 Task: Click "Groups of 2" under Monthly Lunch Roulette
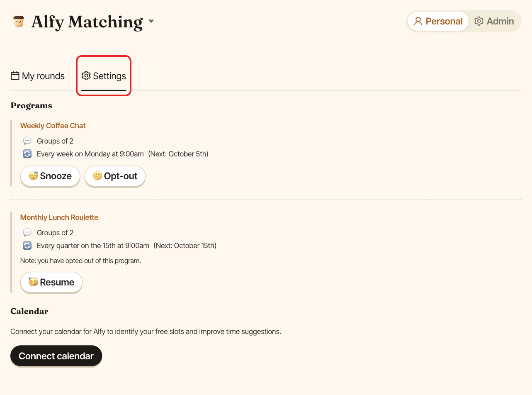click(x=55, y=233)
